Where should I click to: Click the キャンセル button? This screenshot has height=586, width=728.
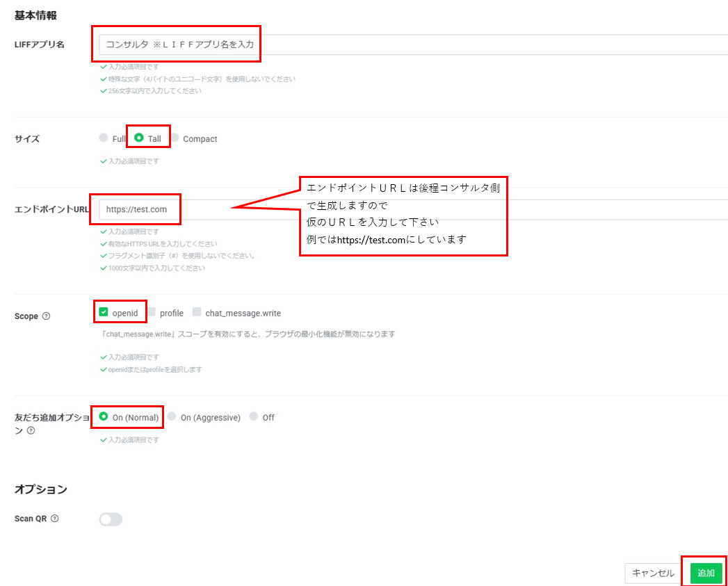653,573
